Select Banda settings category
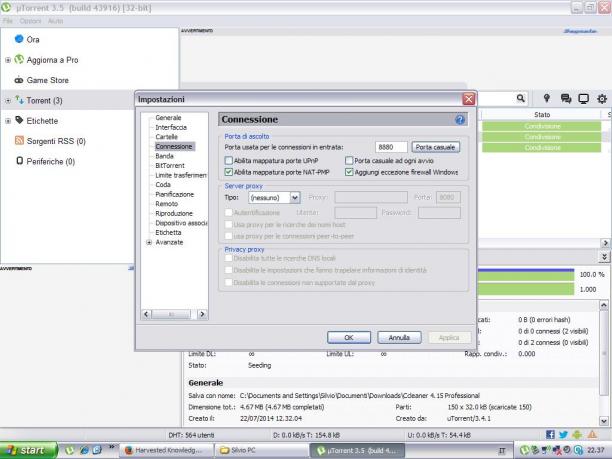The width and height of the screenshot is (612, 459). click(164, 156)
